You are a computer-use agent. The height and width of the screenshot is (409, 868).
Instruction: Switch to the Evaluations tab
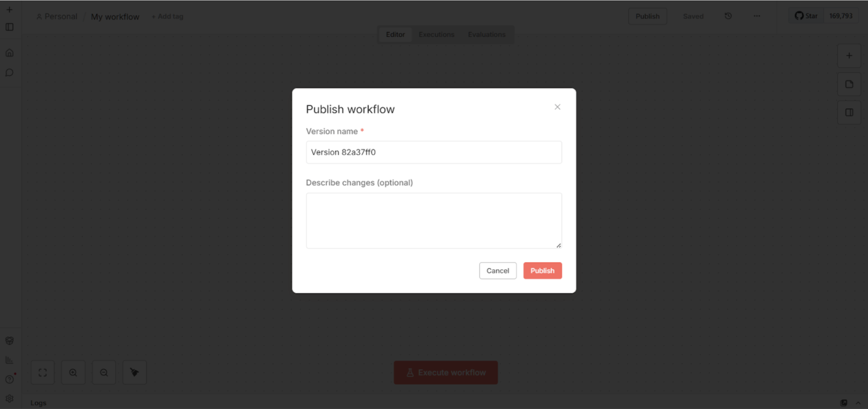[486, 34]
